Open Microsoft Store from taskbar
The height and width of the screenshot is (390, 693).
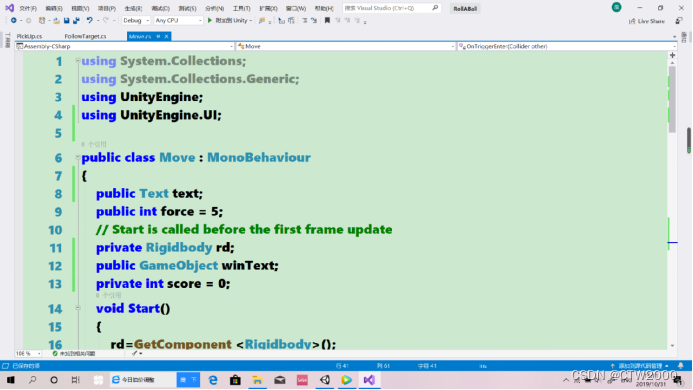pos(235,380)
